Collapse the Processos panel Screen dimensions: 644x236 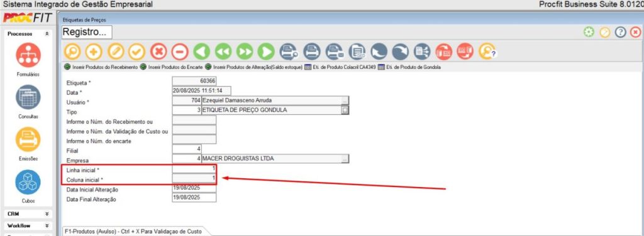pyautogui.click(x=47, y=34)
